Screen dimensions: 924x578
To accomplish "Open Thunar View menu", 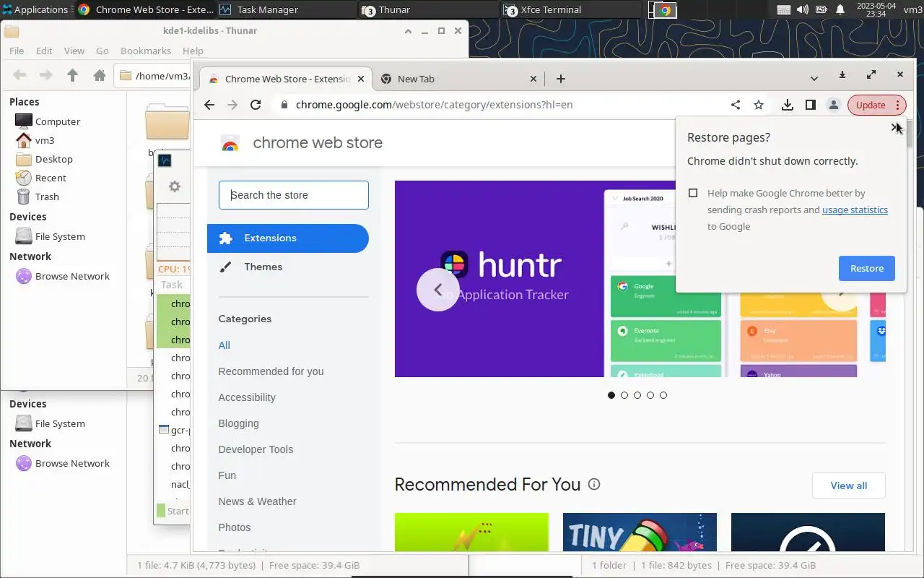I will click(74, 51).
